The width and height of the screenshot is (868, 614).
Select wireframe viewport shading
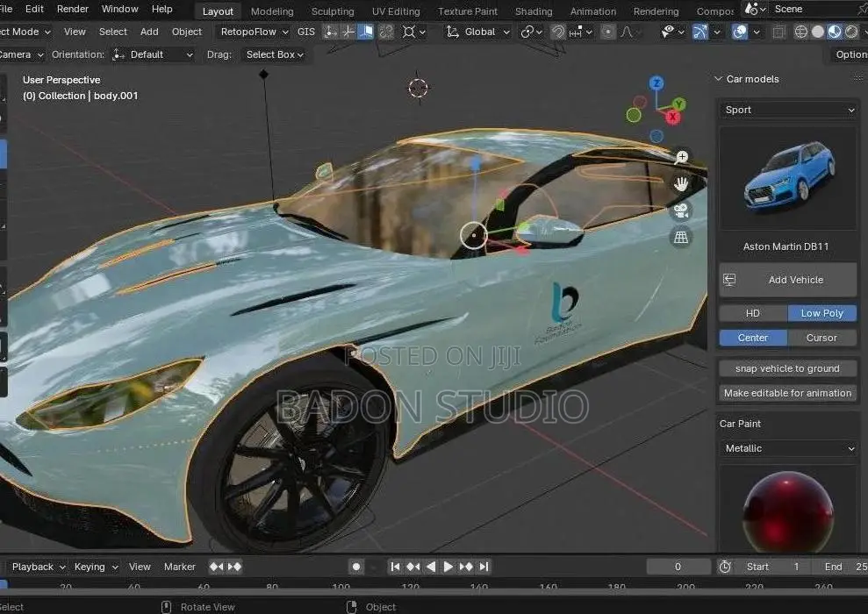tap(800, 32)
